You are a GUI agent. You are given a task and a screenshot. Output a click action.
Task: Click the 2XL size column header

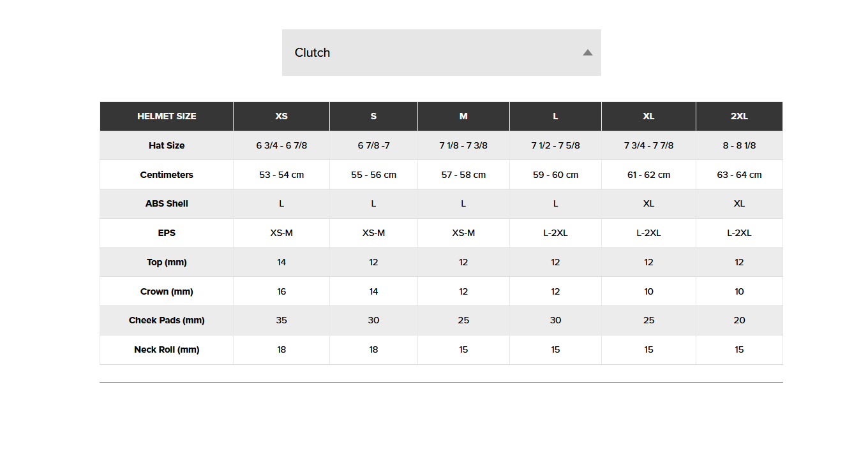(x=739, y=116)
